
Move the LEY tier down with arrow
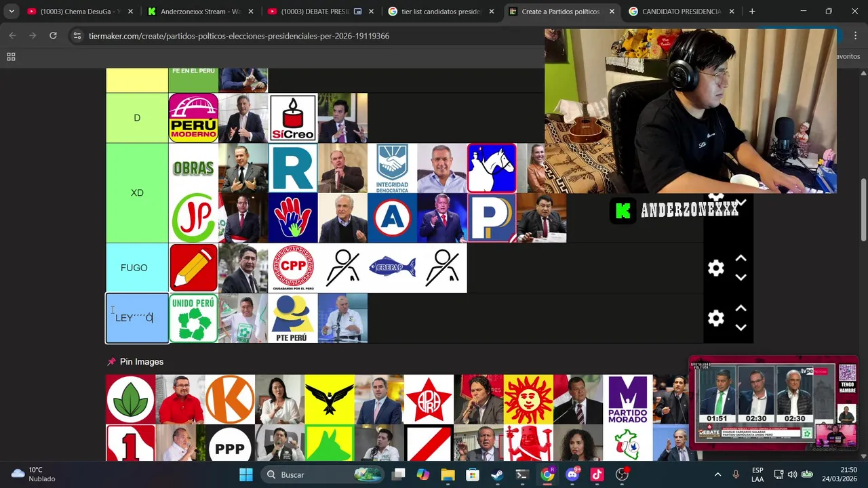pos(741,327)
